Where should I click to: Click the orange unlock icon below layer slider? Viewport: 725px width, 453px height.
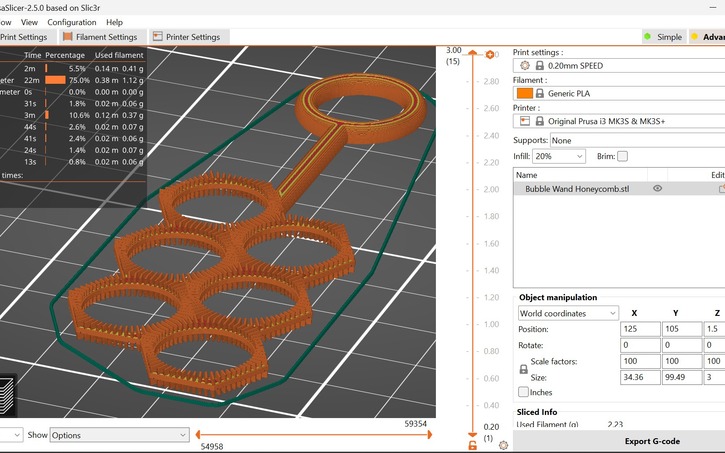coord(472,446)
